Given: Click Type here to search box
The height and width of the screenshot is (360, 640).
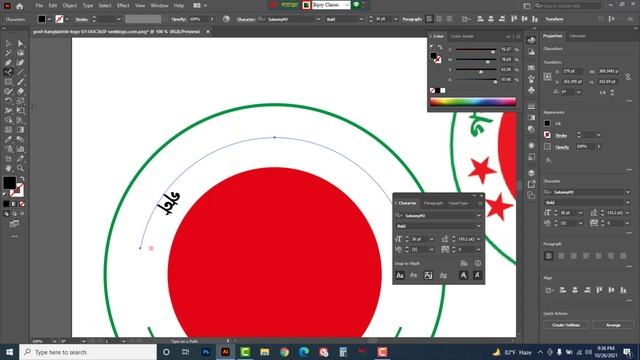Looking at the screenshot, I should (x=88, y=352).
